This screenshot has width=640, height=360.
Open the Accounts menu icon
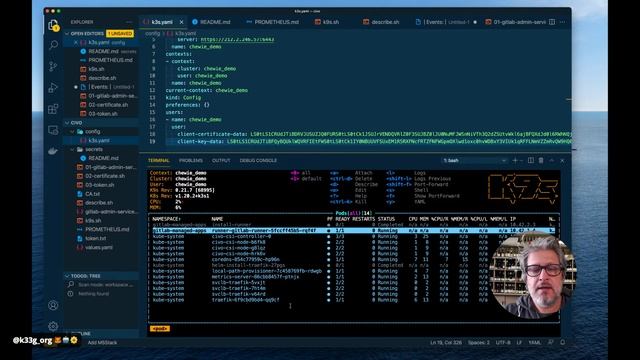point(53,305)
